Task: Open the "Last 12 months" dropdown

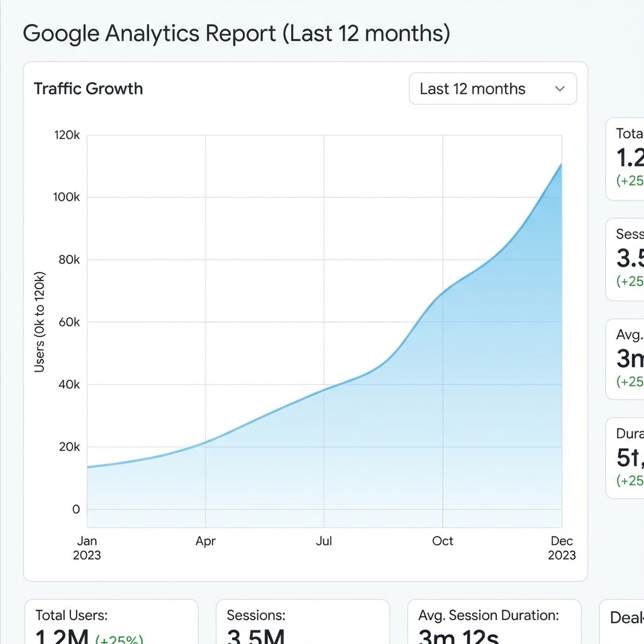Action: click(492, 89)
